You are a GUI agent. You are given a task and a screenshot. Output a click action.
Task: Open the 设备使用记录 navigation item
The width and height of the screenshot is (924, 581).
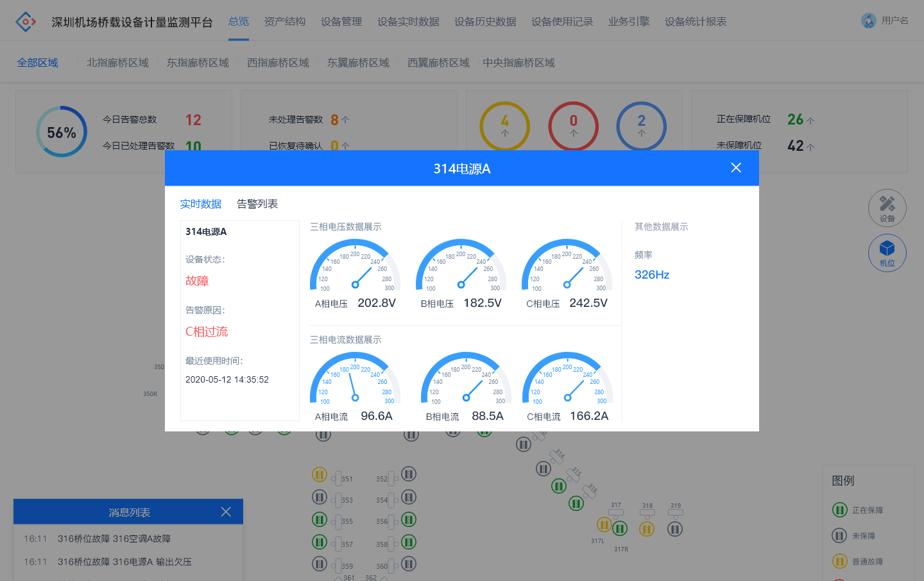[562, 22]
